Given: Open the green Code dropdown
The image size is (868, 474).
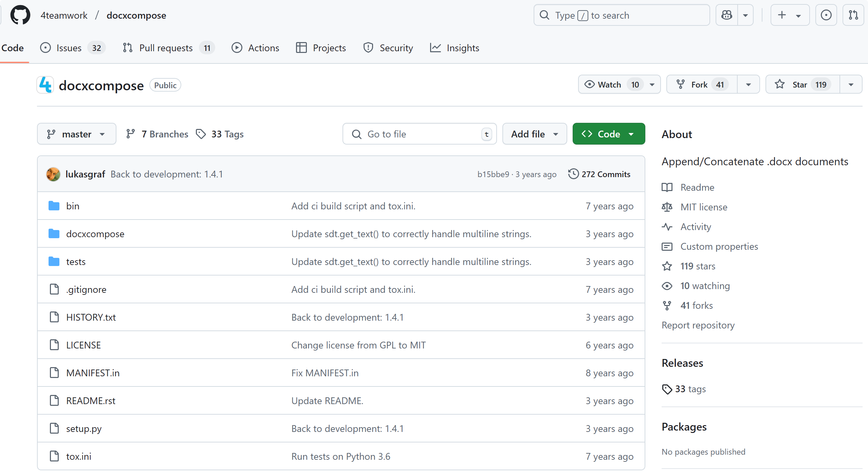Looking at the screenshot, I should (x=608, y=134).
